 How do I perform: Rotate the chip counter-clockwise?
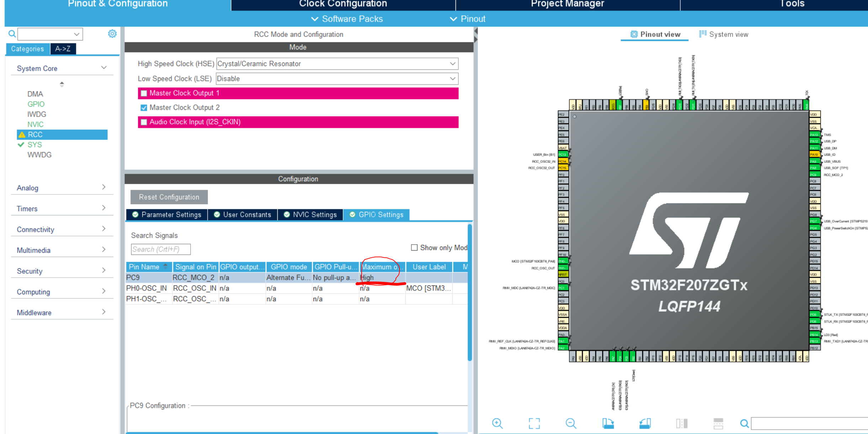pyautogui.click(x=645, y=423)
